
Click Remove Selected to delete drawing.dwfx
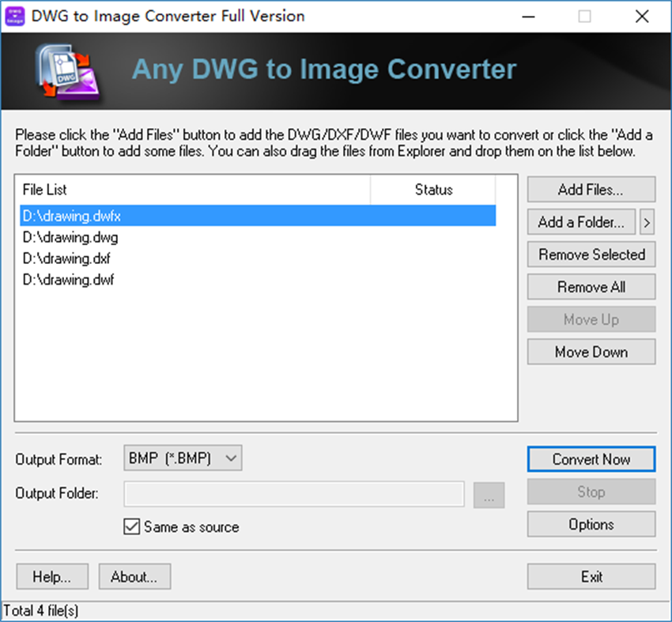(x=591, y=254)
